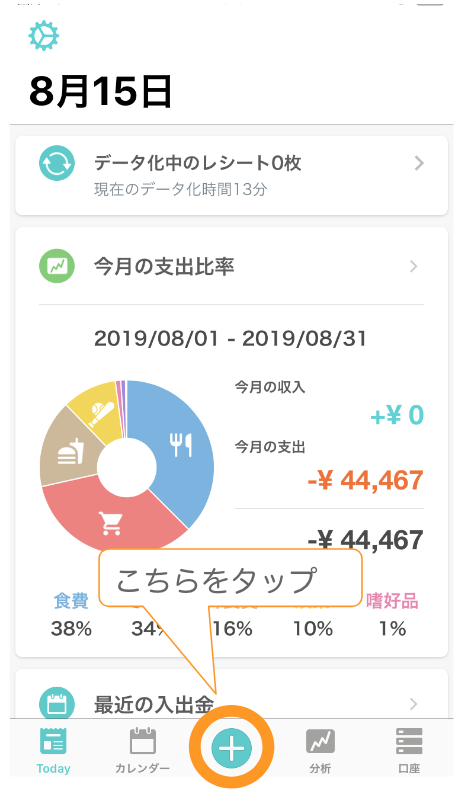Switch to the Today tab
The height and width of the screenshot is (792, 468).
coord(53,751)
